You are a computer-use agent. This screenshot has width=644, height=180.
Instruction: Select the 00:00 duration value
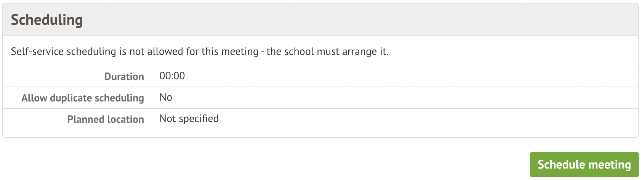172,76
